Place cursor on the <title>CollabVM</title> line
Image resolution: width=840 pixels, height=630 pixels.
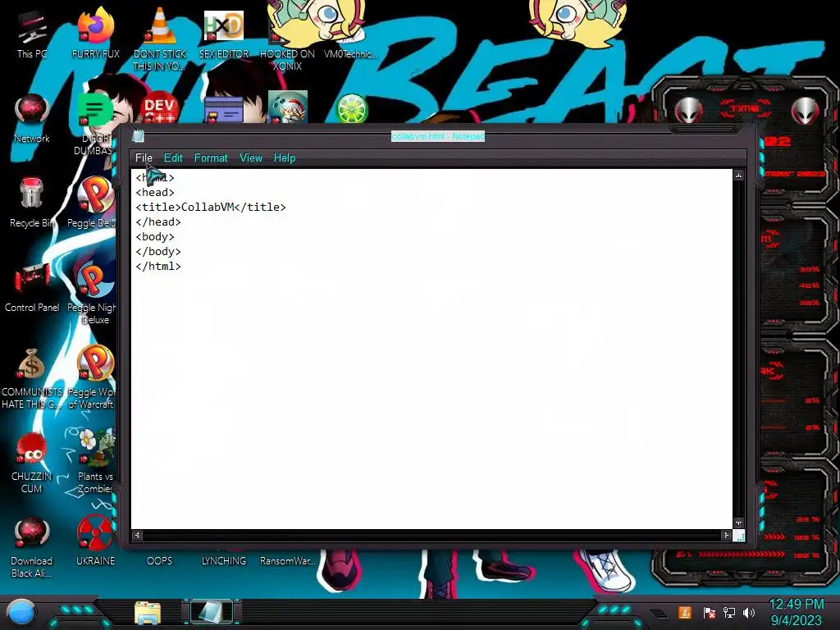(211, 208)
